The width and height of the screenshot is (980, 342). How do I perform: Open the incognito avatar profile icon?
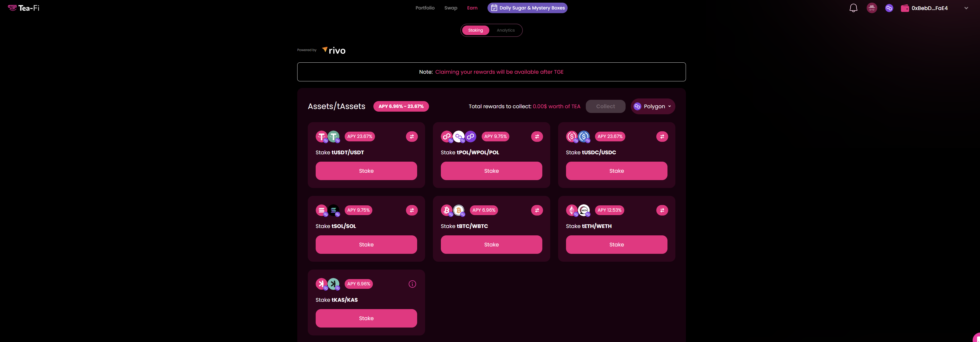(872, 8)
